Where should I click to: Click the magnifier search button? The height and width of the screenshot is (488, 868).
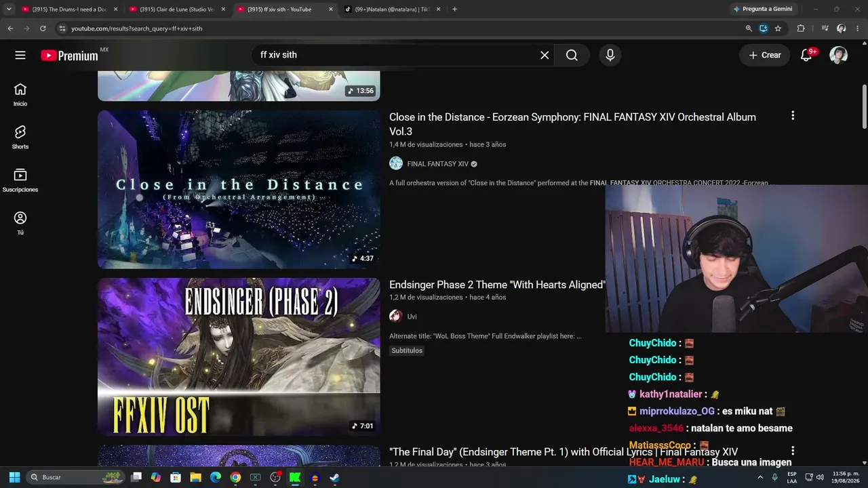572,55
